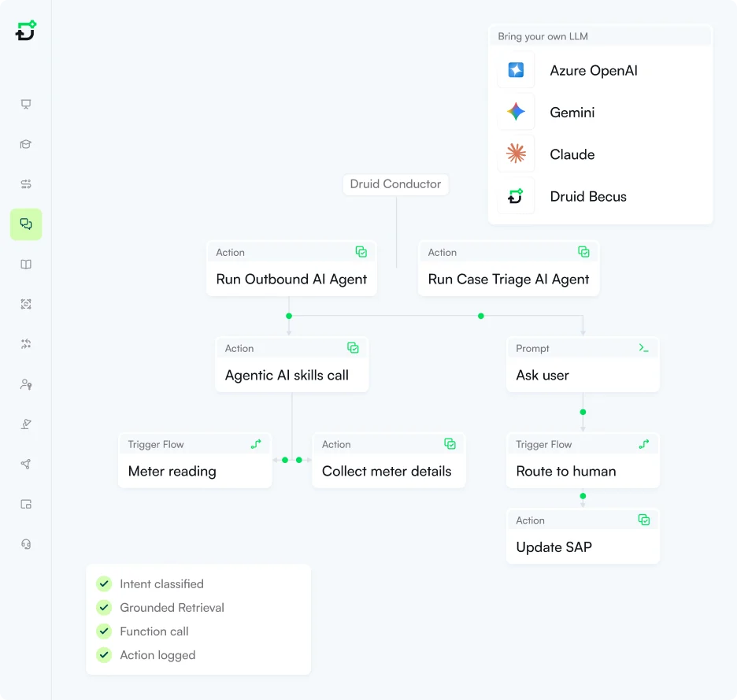Viewport: 737px width, 700px height.
Task: Select the highlighted chat bubbles sidebar icon
Action: 26,224
